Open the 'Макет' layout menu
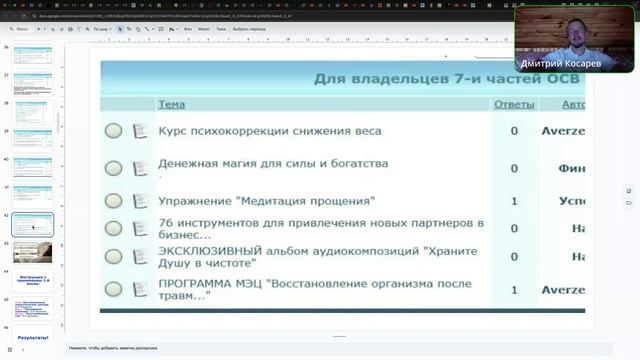Screen dimensions: 640x360 click(x=204, y=29)
